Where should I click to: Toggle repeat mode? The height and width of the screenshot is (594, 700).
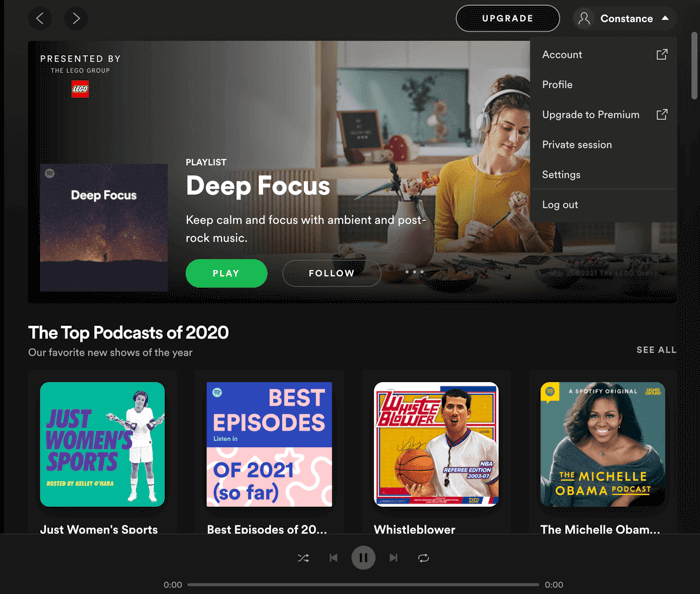tap(424, 558)
